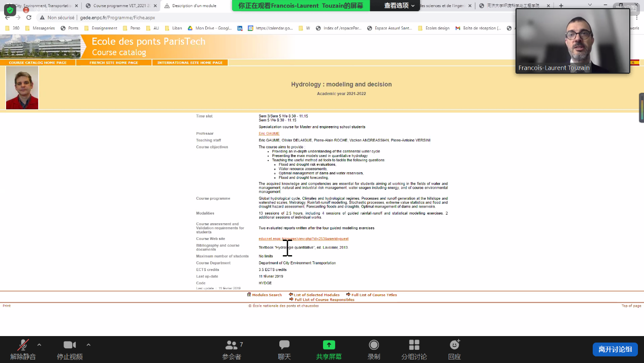Unmute the microphone in Zoom toolbar

click(x=23, y=345)
